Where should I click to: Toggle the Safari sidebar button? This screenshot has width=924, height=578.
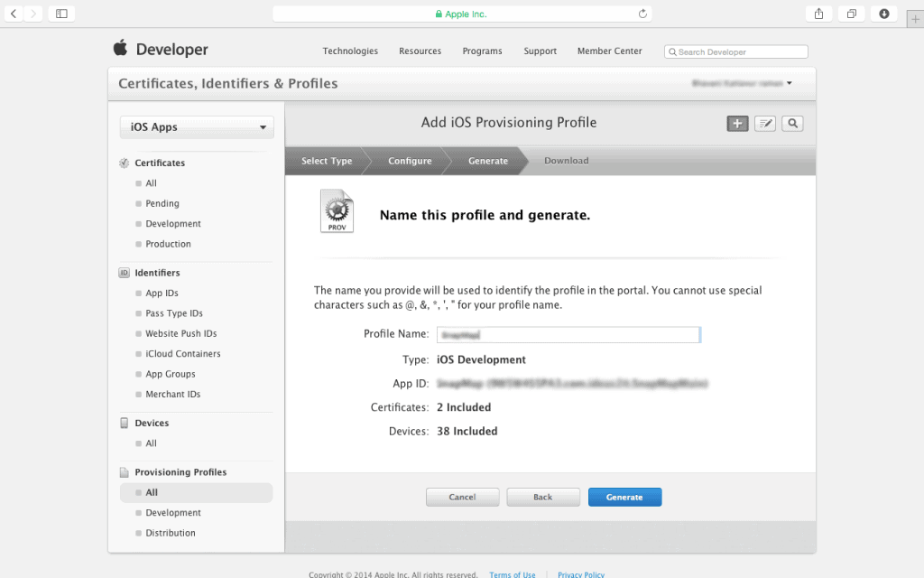tap(61, 14)
